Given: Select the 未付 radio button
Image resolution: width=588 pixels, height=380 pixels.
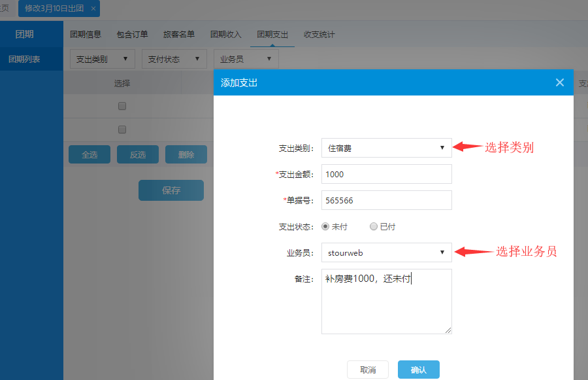Looking at the screenshot, I should (x=325, y=226).
